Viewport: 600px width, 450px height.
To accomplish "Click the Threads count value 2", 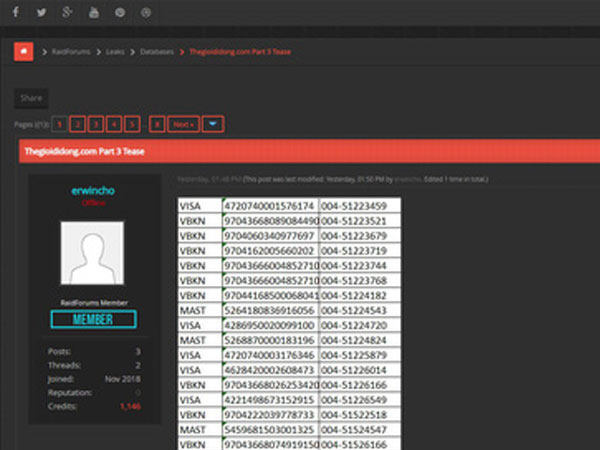I will 138,365.
